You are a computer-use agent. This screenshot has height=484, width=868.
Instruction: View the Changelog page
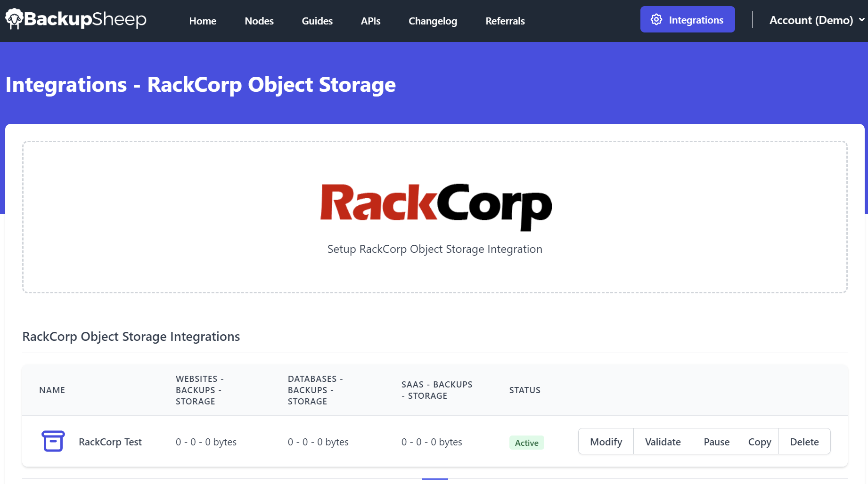(x=433, y=21)
